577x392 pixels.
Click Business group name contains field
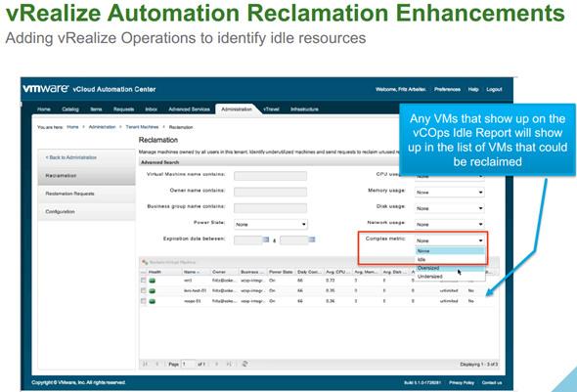point(271,208)
